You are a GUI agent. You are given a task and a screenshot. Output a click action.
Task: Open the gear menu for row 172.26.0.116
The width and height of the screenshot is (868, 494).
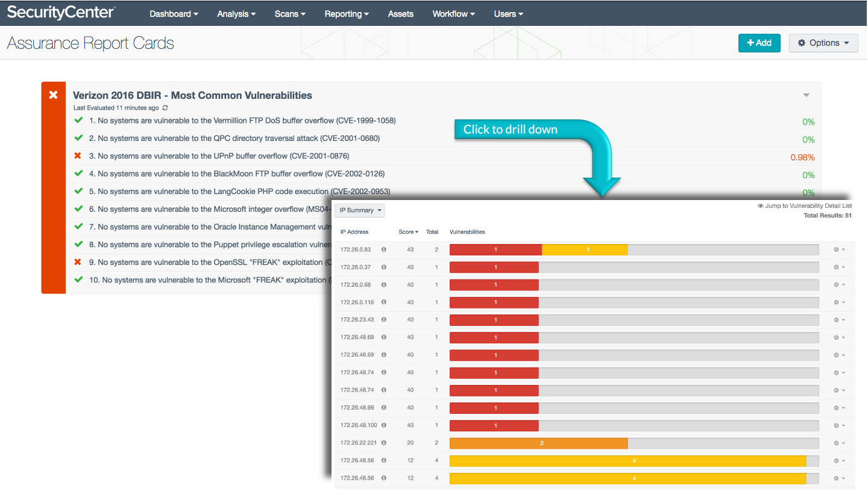(x=839, y=302)
